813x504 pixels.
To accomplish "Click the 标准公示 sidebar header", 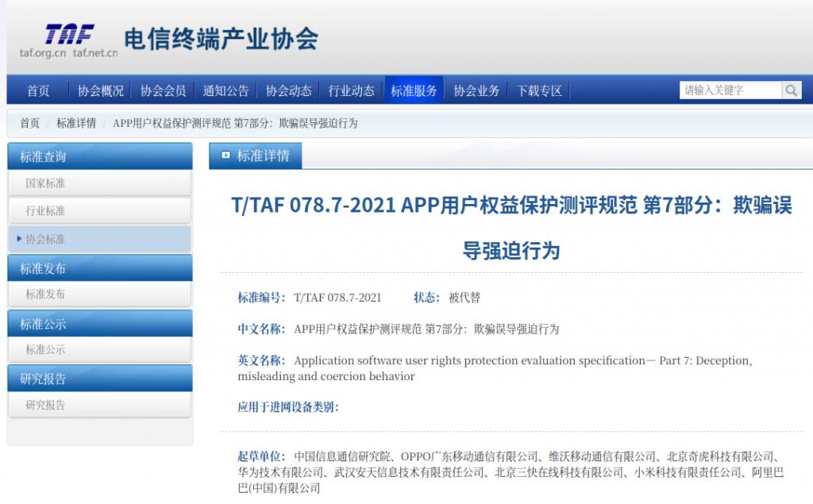I will (99, 324).
